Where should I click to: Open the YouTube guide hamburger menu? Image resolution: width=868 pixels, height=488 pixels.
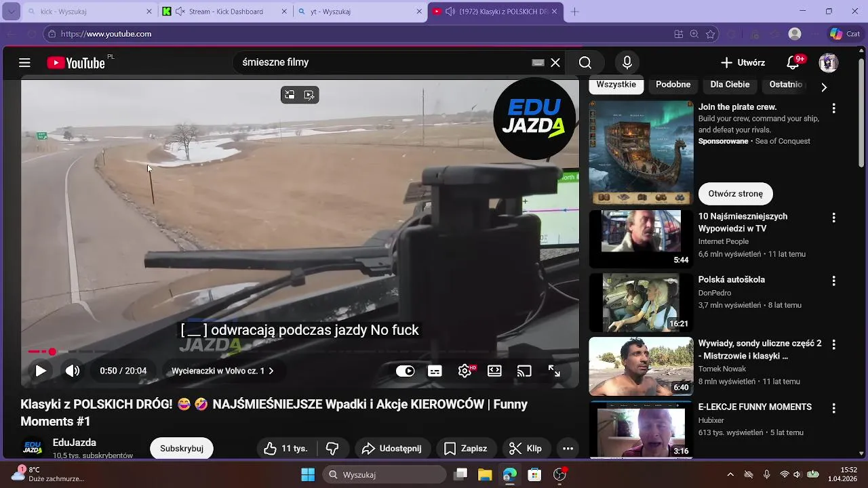[x=24, y=63]
